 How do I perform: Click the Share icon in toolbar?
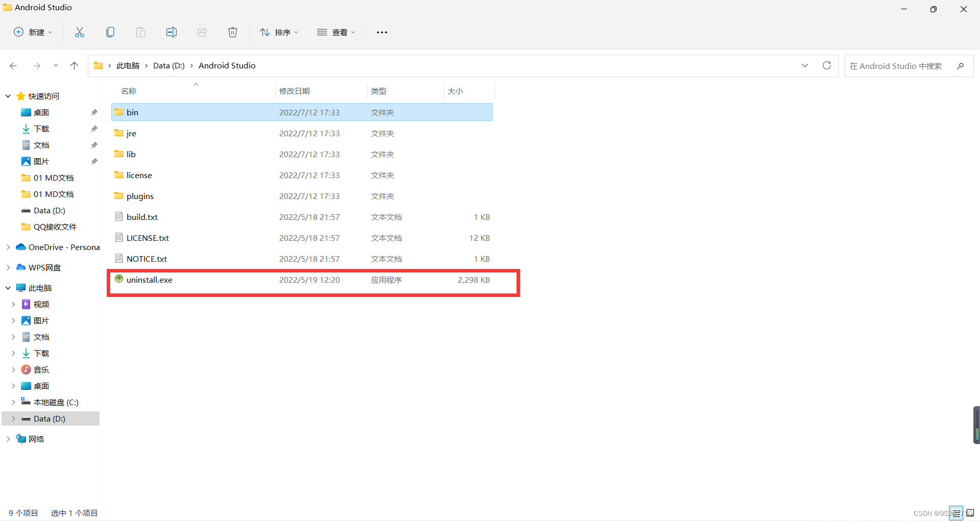(x=202, y=32)
